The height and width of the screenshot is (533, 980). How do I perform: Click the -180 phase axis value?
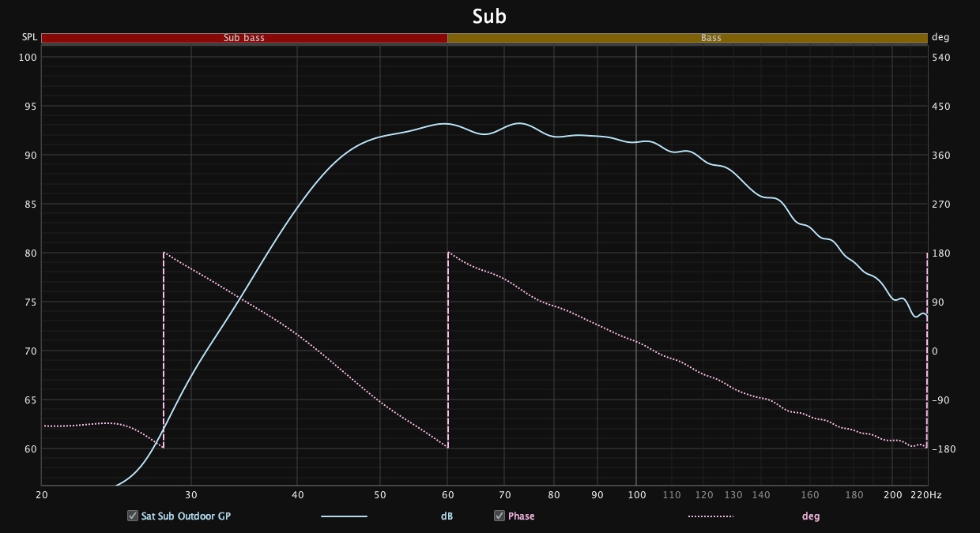tap(942, 449)
